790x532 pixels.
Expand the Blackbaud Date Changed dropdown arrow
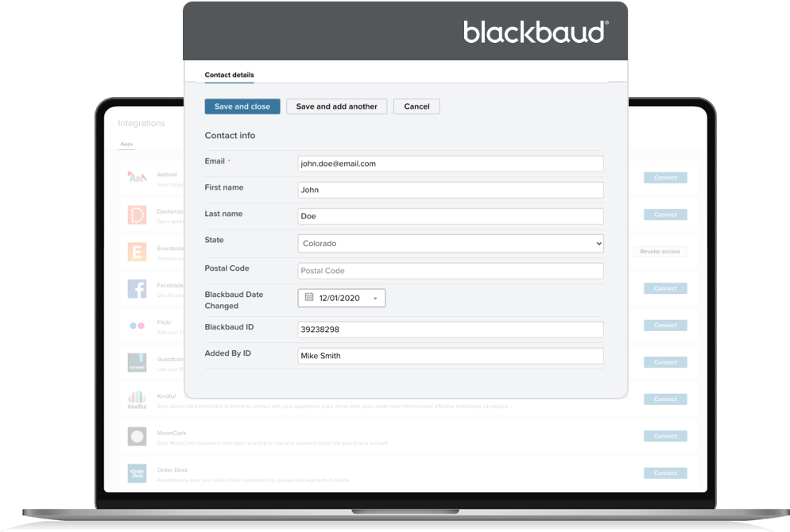point(375,299)
